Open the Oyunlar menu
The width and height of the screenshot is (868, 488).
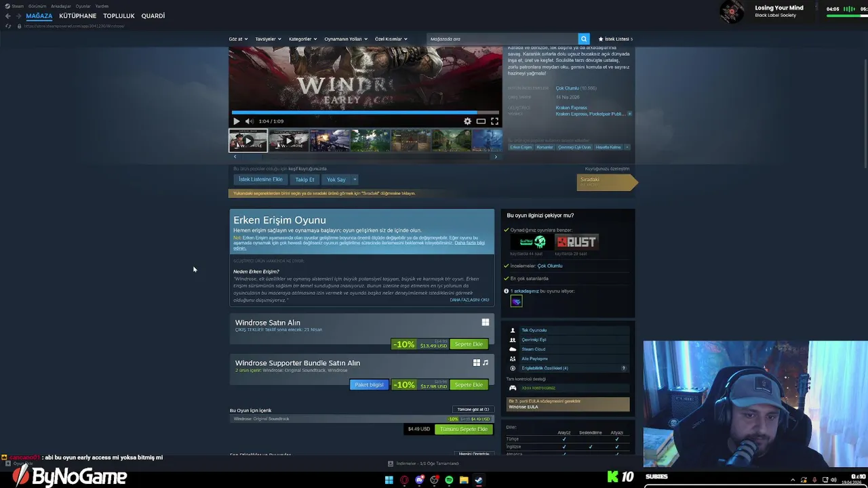coord(83,6)
